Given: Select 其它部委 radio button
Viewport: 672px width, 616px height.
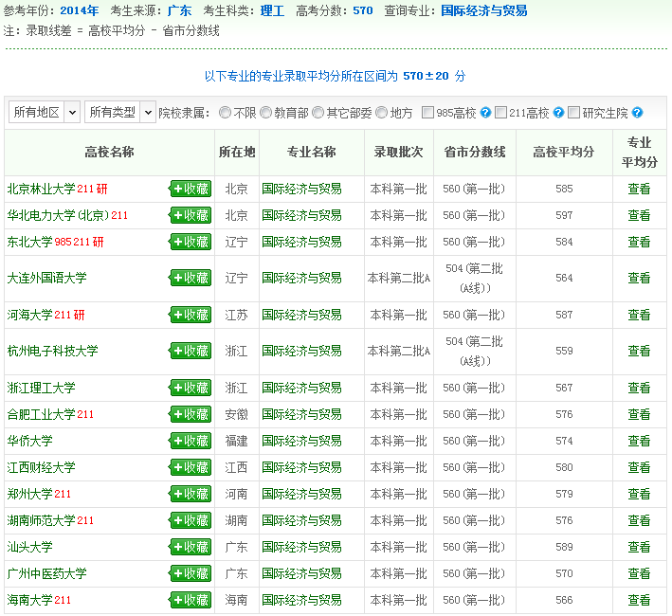Looking at the screenshot, I should 318,113.
